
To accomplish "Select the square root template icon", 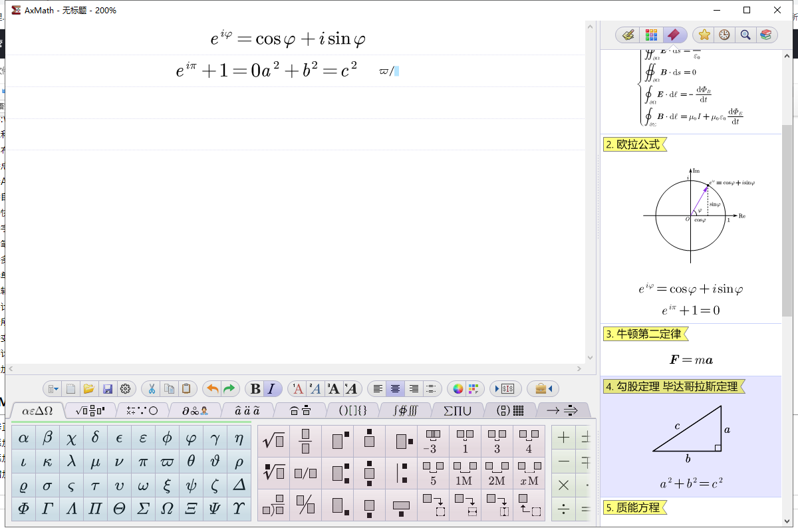I will tap(273, 440).
